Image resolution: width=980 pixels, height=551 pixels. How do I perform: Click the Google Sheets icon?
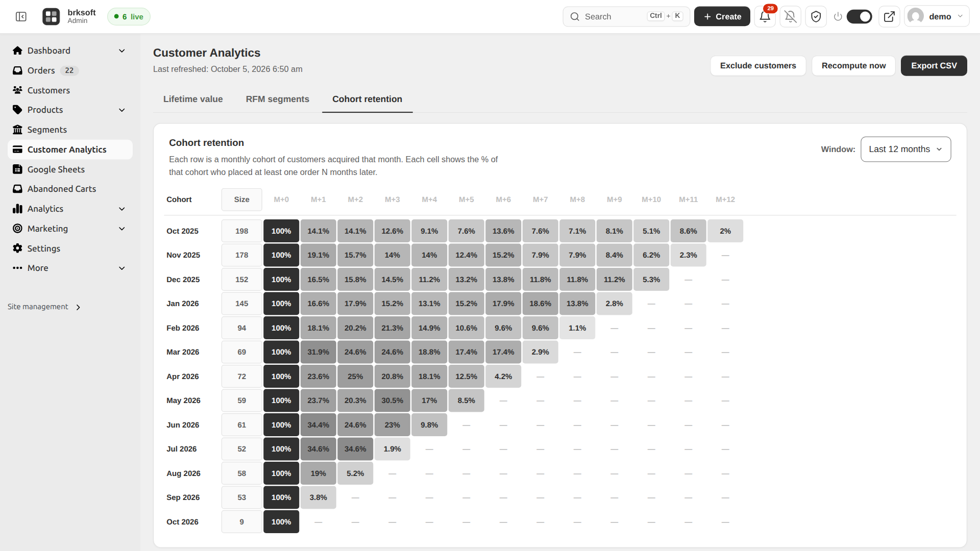(x=17, y=169)
